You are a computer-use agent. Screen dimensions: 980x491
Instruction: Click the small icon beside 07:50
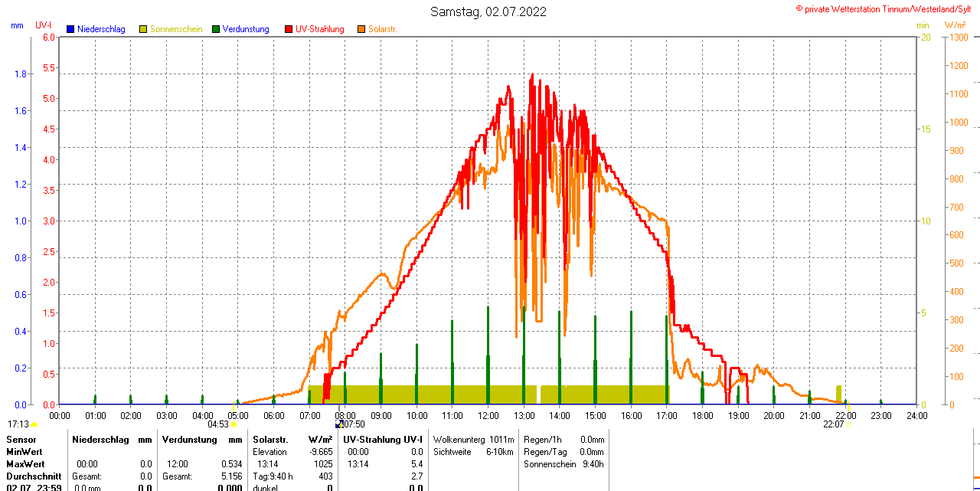point(338,424)
